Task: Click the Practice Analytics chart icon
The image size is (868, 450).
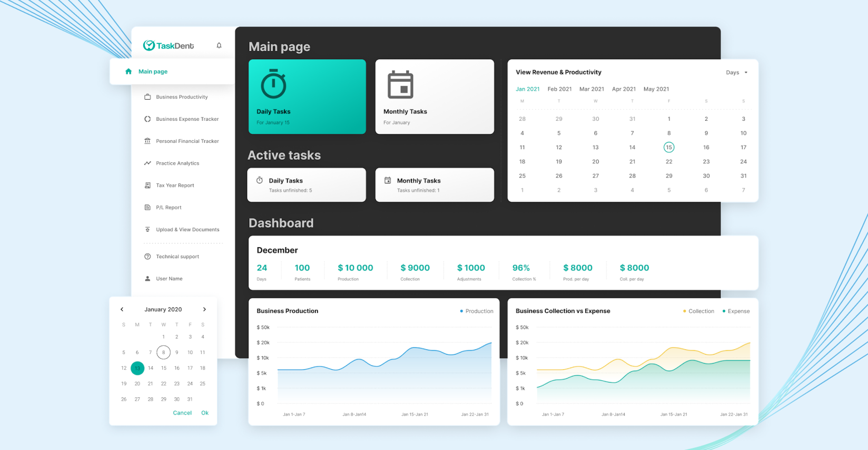Action: (147, 163)
